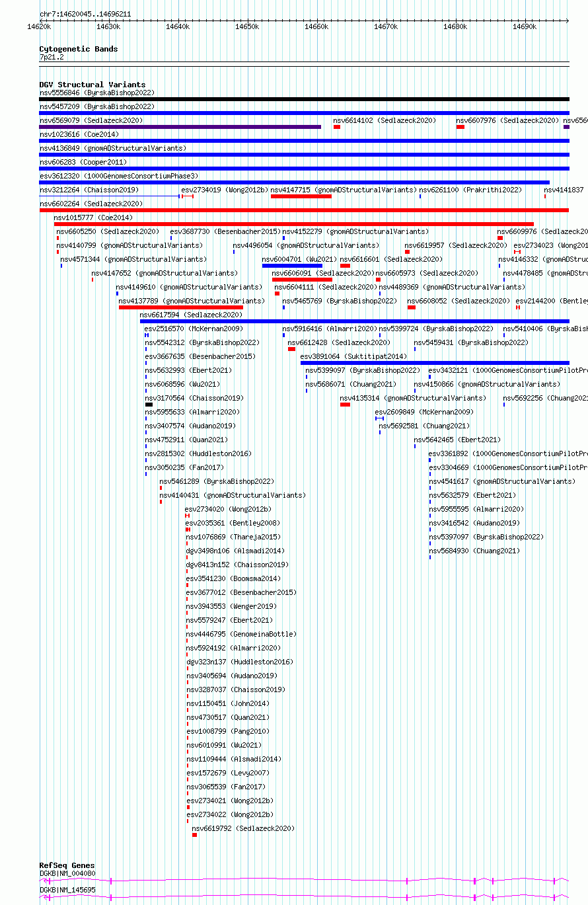The width and height of the screenshot is (588, 905).
Task: Open nsv4136849 (gnomADStructuralVariants) label
Action: point(113,148)
